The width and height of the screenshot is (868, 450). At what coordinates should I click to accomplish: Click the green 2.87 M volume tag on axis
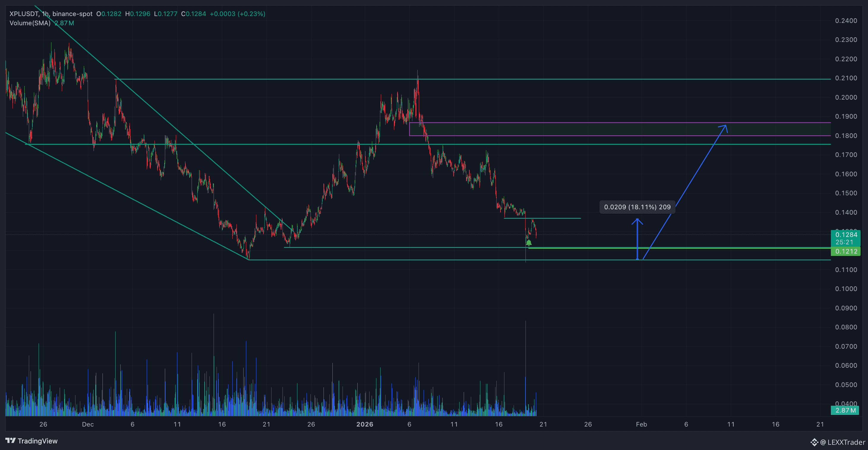(845, 410)
